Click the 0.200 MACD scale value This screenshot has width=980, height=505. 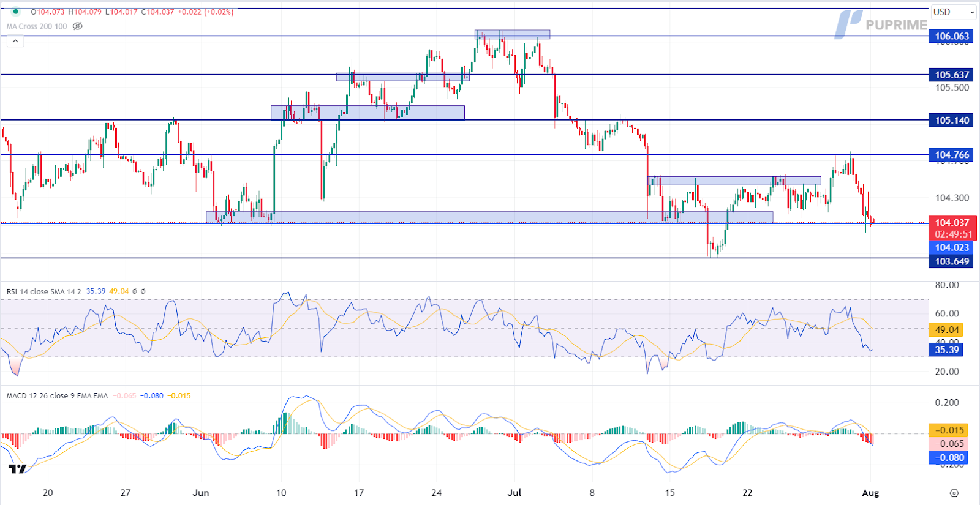point(947,402)
